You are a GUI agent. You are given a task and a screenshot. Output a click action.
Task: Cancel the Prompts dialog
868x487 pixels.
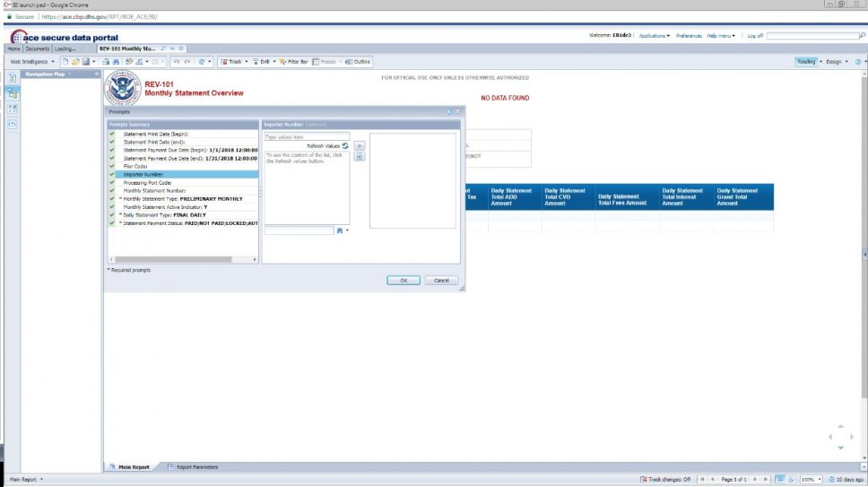pos(441,281)
